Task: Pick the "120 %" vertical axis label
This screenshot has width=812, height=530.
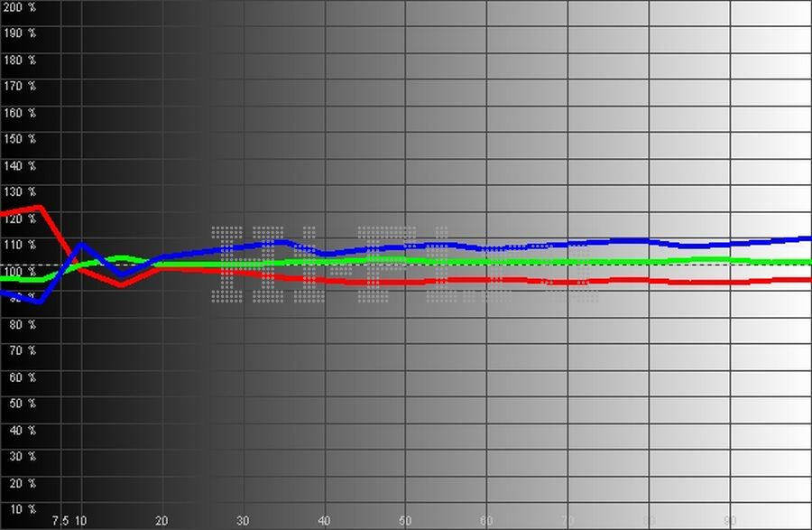Action: [18, 219]
